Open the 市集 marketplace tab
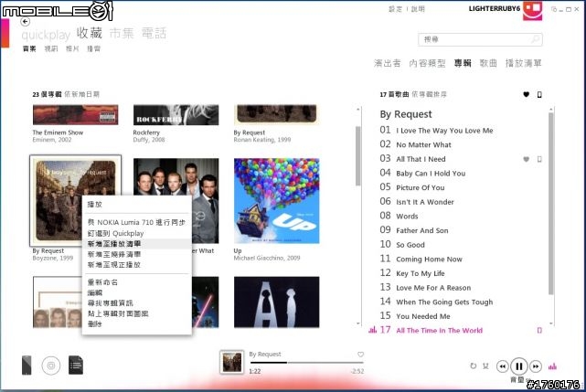The image size is (586, 392). 122,33
